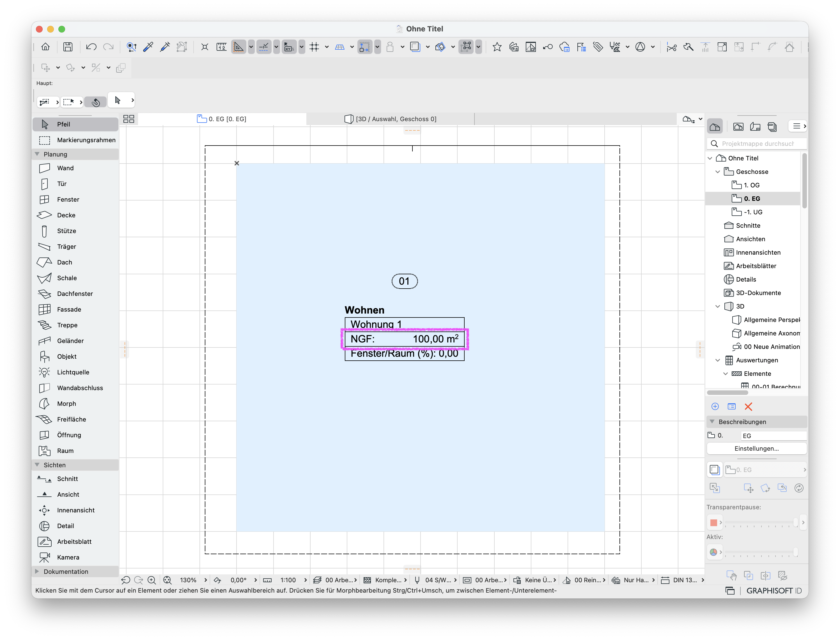
Task: Select the Dachfenster tool
Action: pos(75,294)
